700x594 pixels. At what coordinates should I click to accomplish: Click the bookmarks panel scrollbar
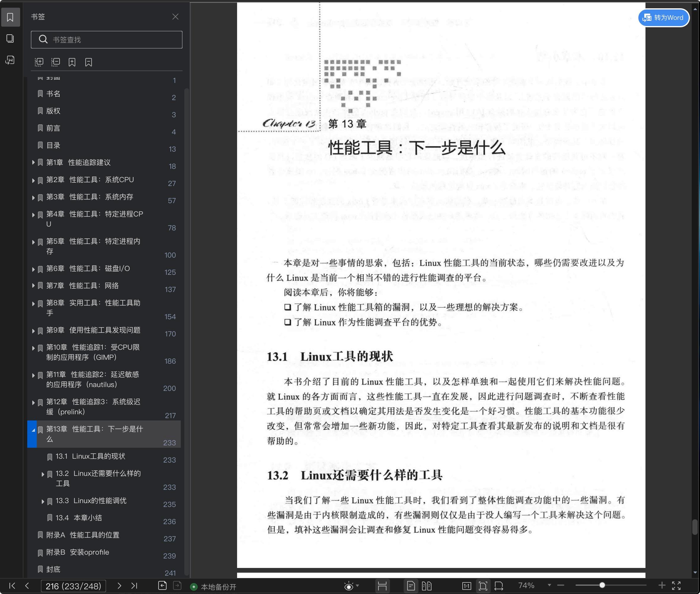[186, 332]
